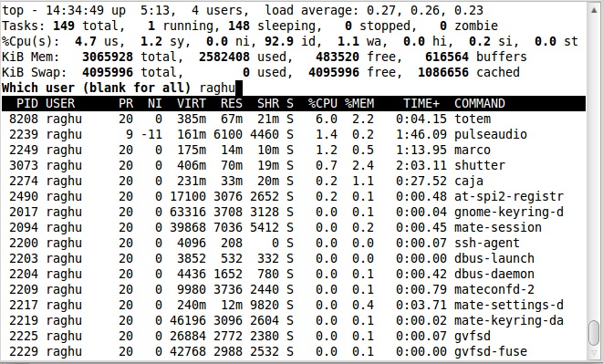Select the pulseaudio process row

(x=294, y=134)
